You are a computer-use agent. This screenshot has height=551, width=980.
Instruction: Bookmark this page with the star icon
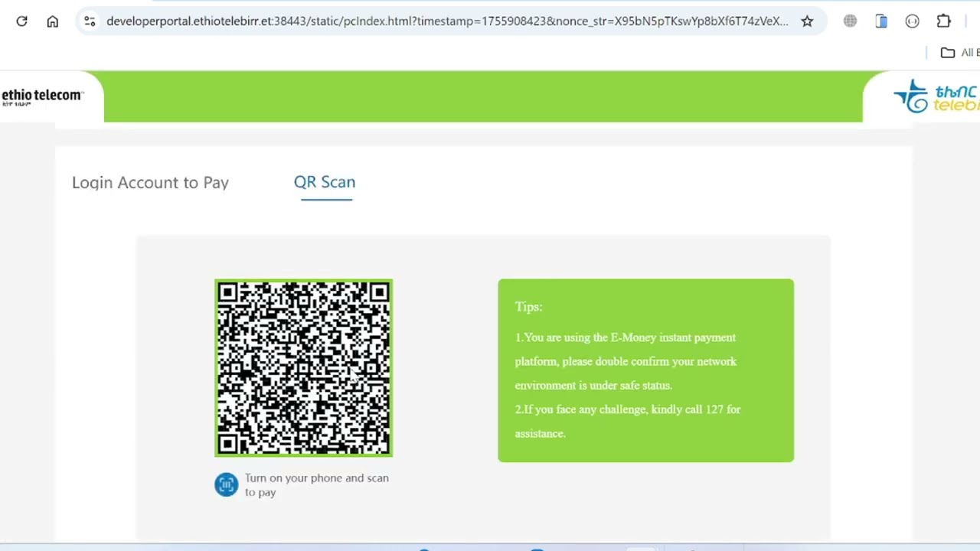tap(807, 21)
